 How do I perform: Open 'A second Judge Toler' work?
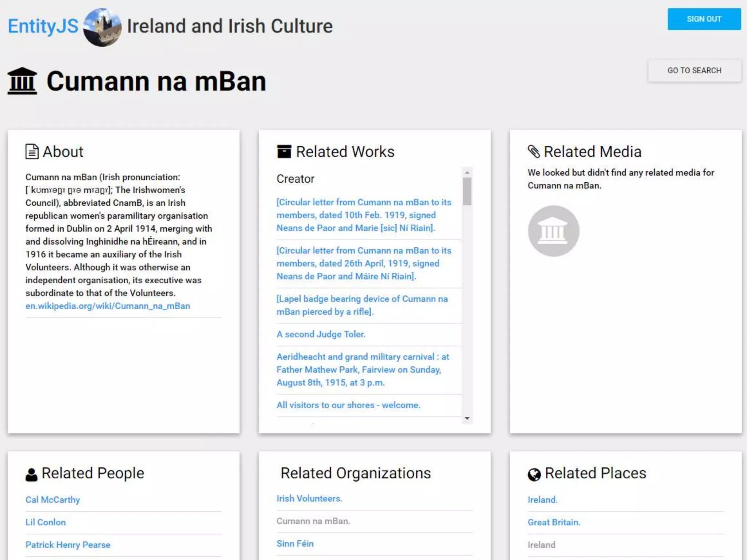coord(321,334)
